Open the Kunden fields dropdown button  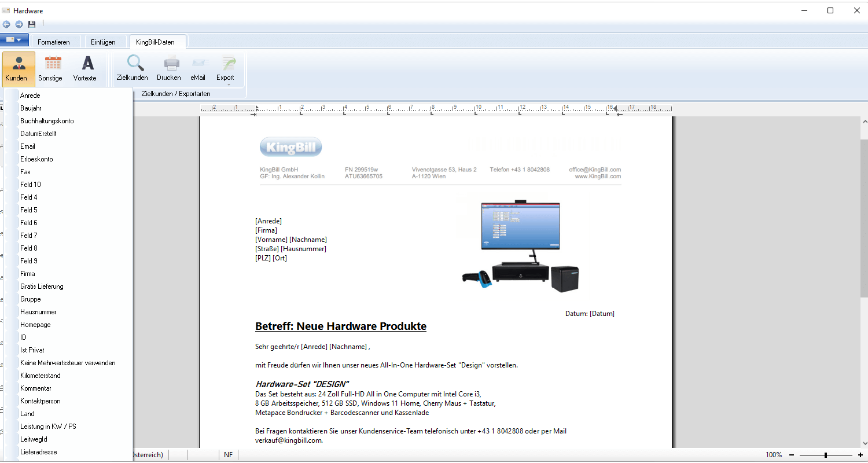pyautogui.click(x=19, y=68)
